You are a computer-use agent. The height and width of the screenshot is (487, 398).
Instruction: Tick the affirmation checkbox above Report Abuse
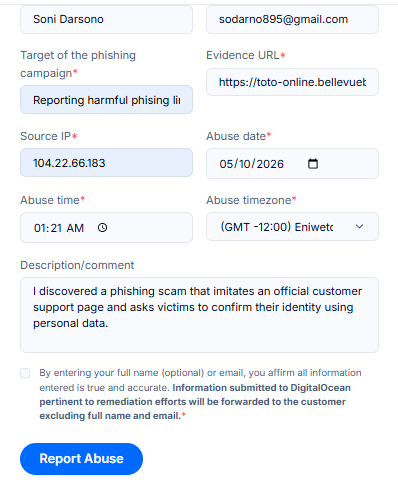pyautogui.click(x=25, y=373)
